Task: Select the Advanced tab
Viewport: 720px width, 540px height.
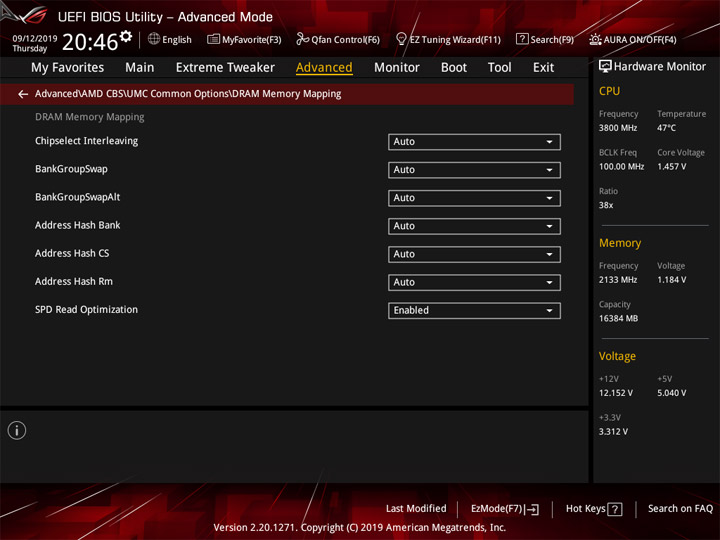Action: [324, 68]
